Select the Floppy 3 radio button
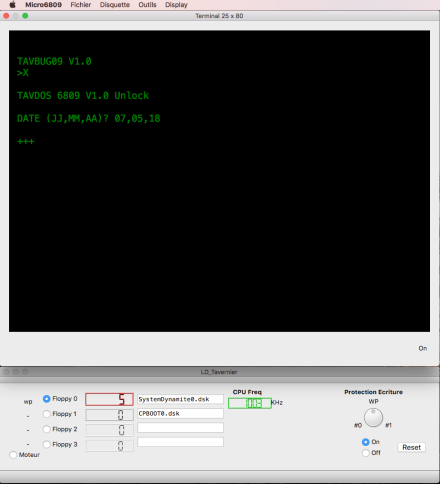This screenshot has height=484, width=440. (x=47, y=444)
